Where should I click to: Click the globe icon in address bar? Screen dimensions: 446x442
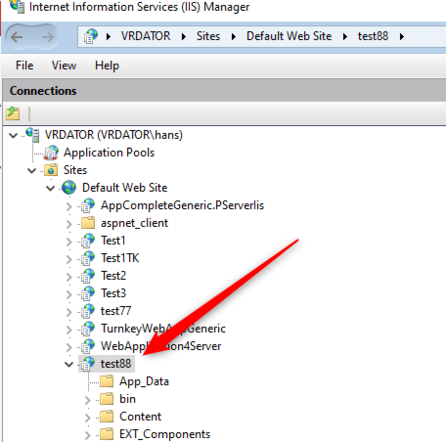coord(91,36)
